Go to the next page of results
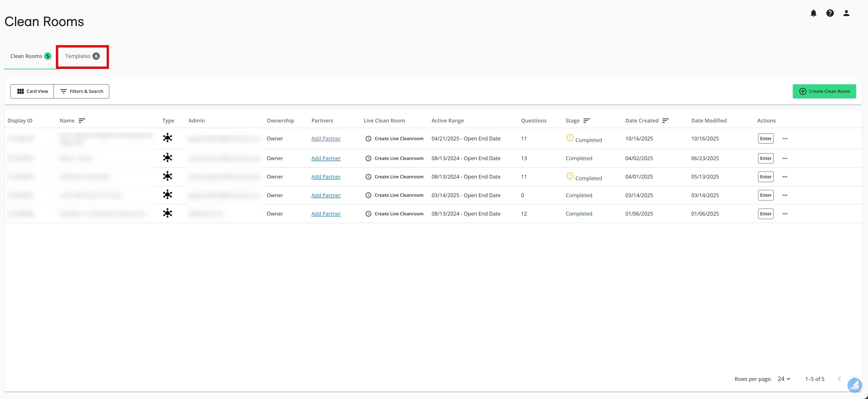The width and height of the screenshot is (868, 399). pyautogui.click(x=854, y=379)
